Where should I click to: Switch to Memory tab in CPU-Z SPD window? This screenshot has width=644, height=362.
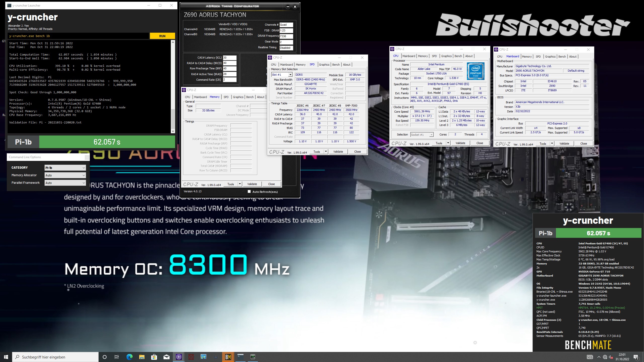tap(300, 65)
